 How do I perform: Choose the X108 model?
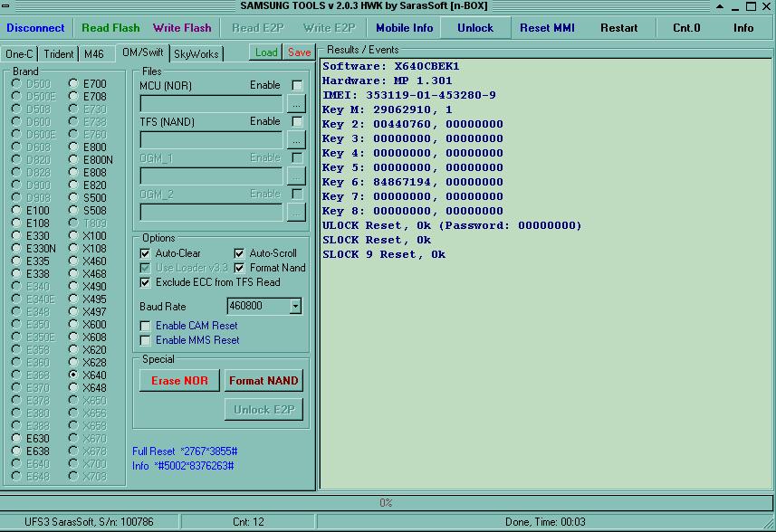tap(73, 248)
